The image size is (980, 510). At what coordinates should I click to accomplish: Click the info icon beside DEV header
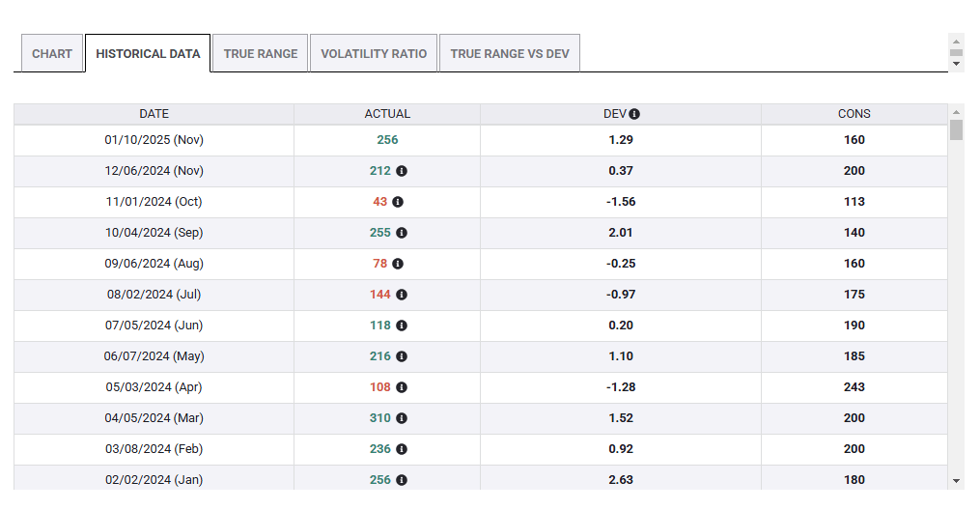[634, 114]
